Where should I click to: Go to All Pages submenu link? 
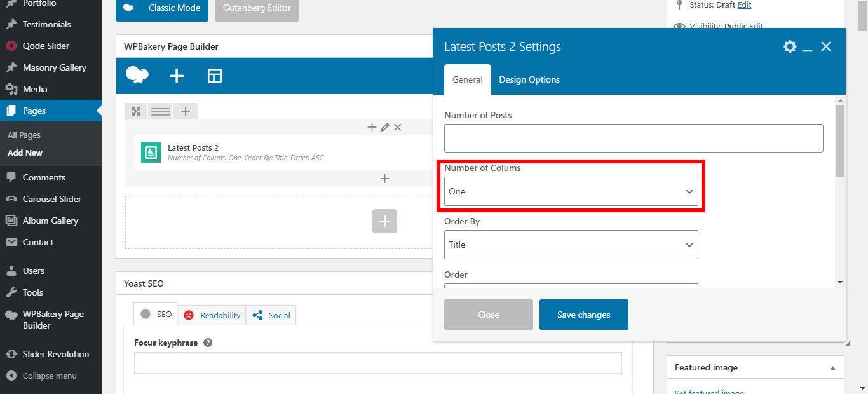click(24, 135)
